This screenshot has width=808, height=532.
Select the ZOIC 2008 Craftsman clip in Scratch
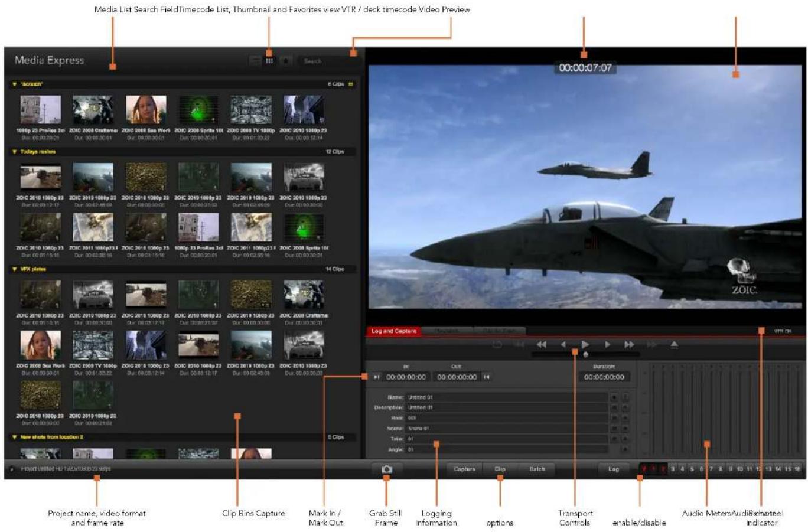[93, 110]
